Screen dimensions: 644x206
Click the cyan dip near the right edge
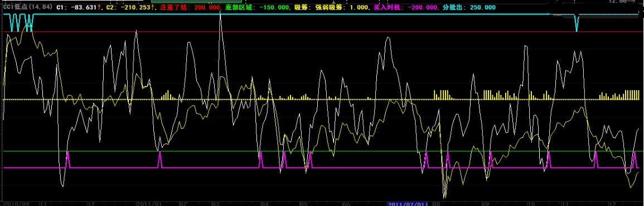[x=577, y=23]
